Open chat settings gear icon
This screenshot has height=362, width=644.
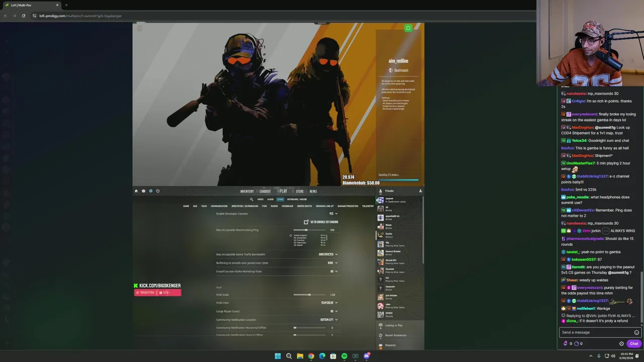[621, 344]
